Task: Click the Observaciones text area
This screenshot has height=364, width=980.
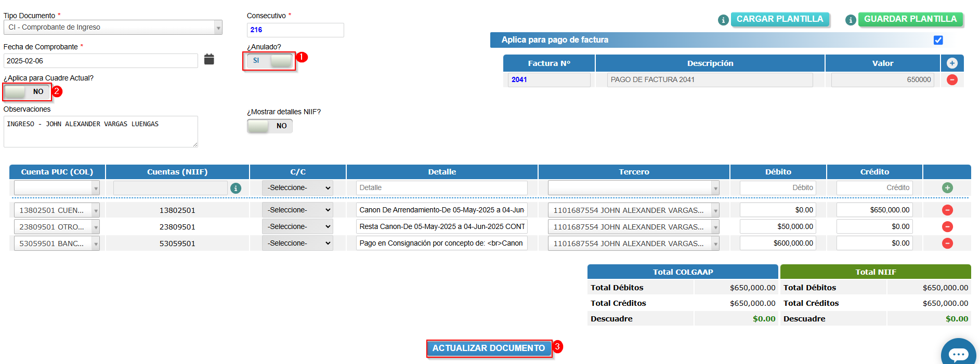Action: [100, 131]
